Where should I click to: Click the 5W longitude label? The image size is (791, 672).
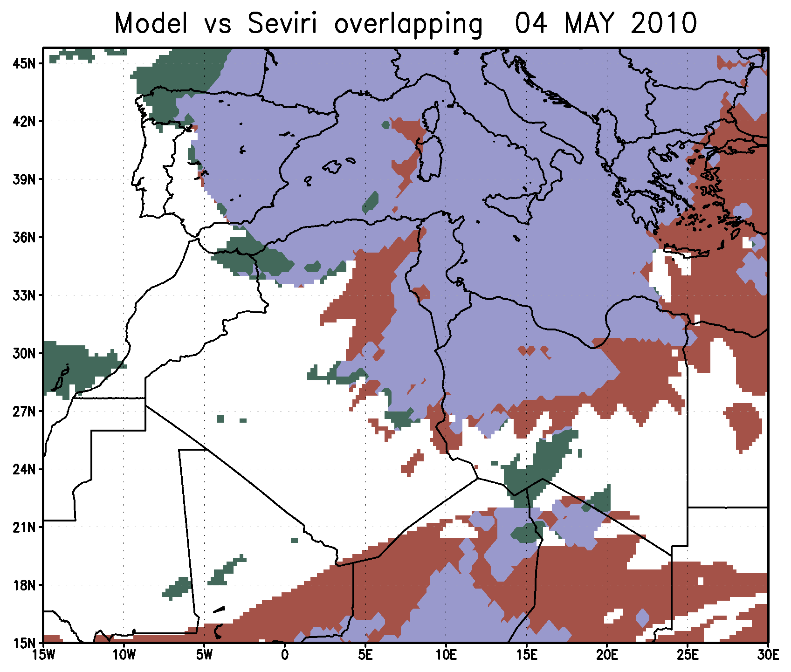(205, 655)
